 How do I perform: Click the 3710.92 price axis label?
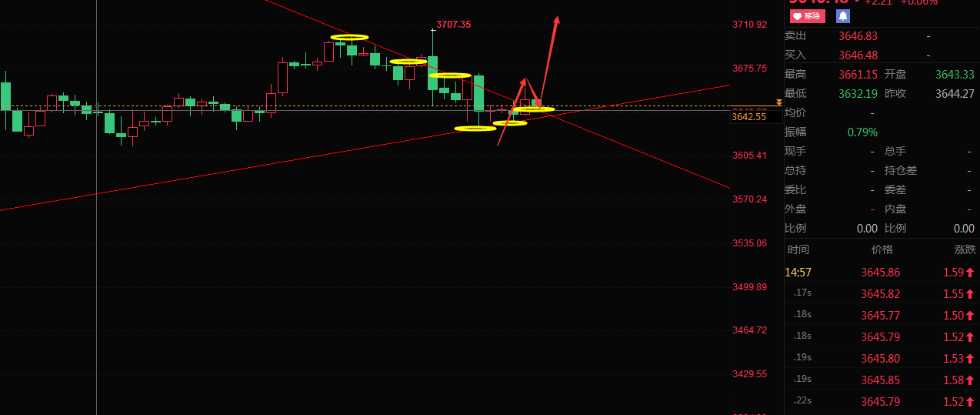click(748, 25)
